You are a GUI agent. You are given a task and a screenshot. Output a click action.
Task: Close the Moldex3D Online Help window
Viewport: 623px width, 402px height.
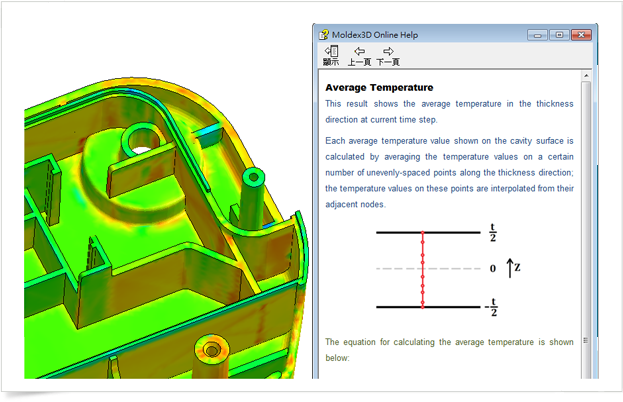click(581, 35)
